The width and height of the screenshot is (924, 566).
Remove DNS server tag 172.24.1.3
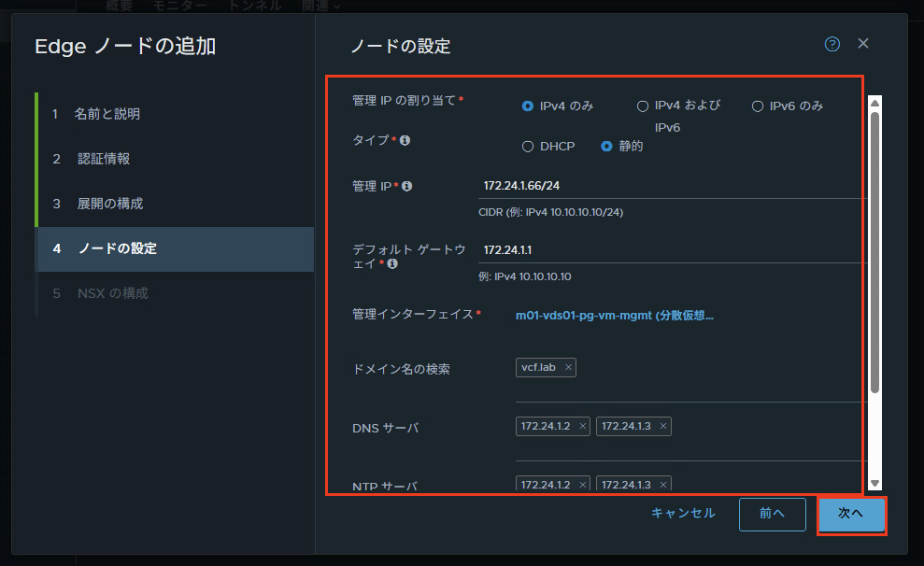point(663,427)
